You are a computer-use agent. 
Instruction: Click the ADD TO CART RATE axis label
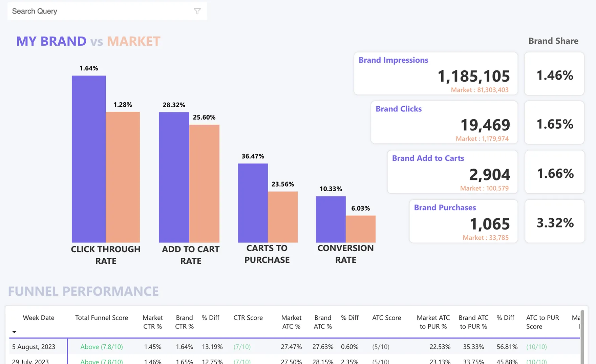pos(191,255)
